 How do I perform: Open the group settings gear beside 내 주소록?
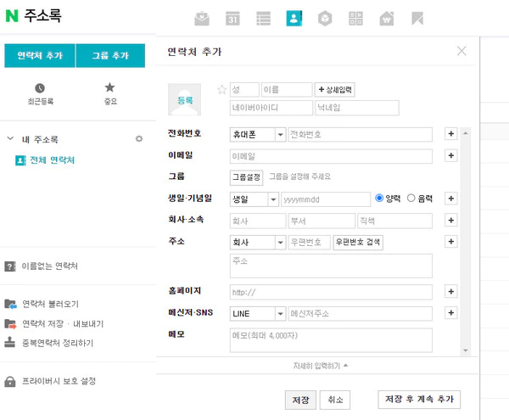pos(139,138)
